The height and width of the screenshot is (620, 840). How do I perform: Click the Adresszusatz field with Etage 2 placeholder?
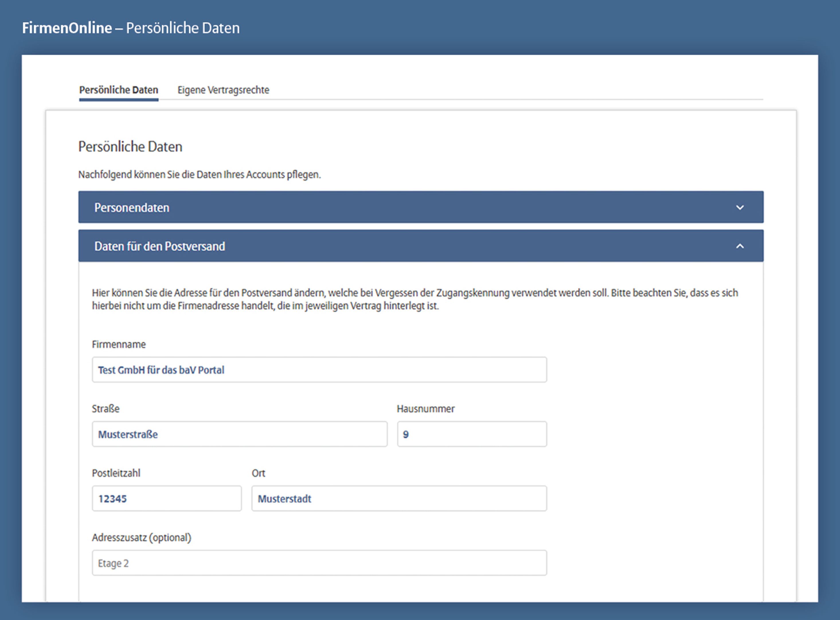(319, 563)
